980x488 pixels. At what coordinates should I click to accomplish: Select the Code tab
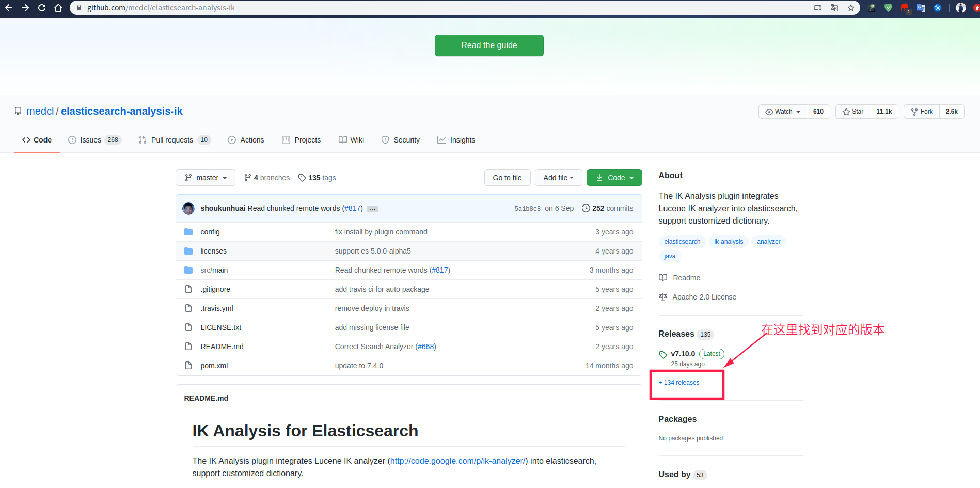click(37, 140)
